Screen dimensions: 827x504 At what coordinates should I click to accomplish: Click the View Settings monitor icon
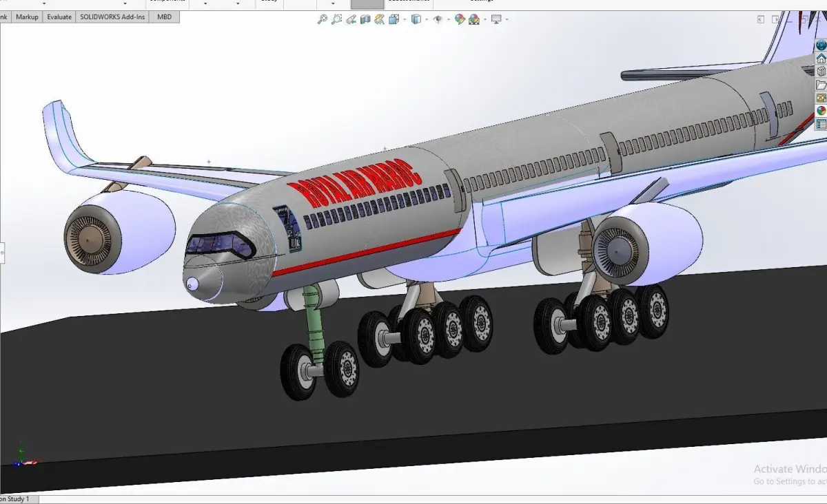click(x=496, y=19)
